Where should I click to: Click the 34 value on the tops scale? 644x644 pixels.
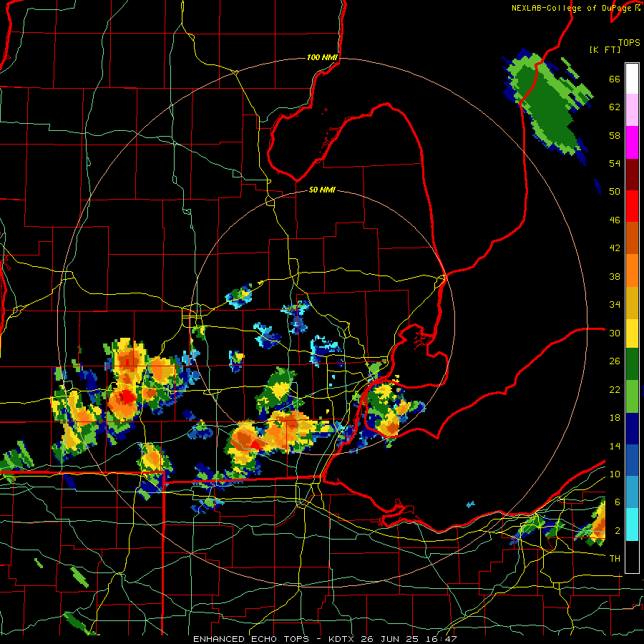pyautogui.click(x=615, y=304)
